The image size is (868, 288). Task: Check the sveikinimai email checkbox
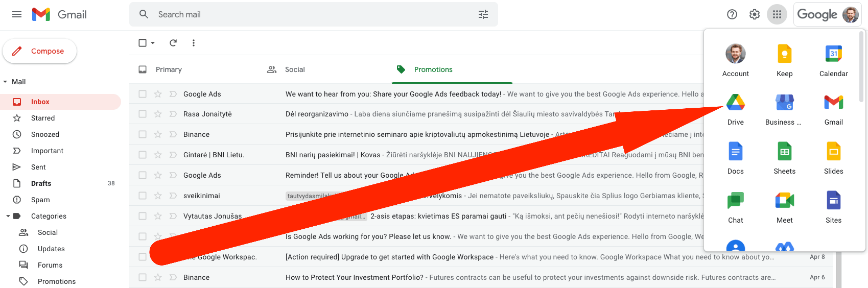pos(143,196)
